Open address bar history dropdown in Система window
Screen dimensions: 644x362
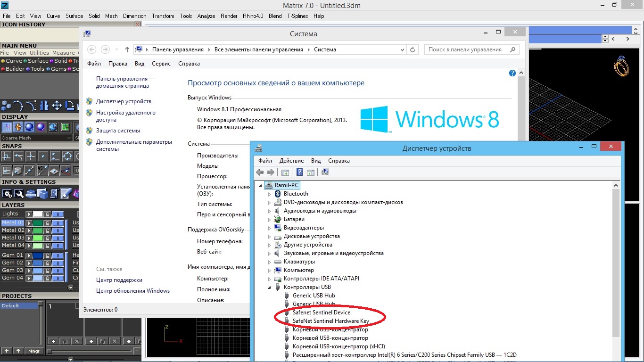402,49
